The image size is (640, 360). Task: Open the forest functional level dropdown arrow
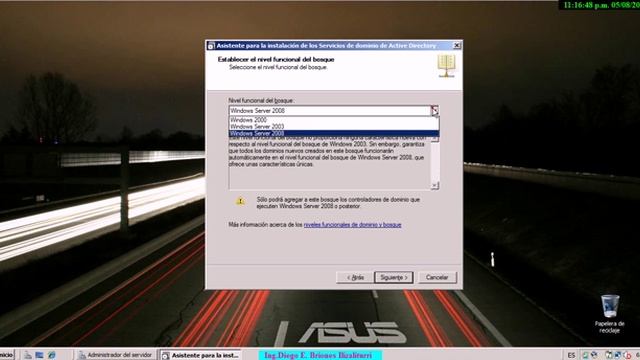pos(435,111)
